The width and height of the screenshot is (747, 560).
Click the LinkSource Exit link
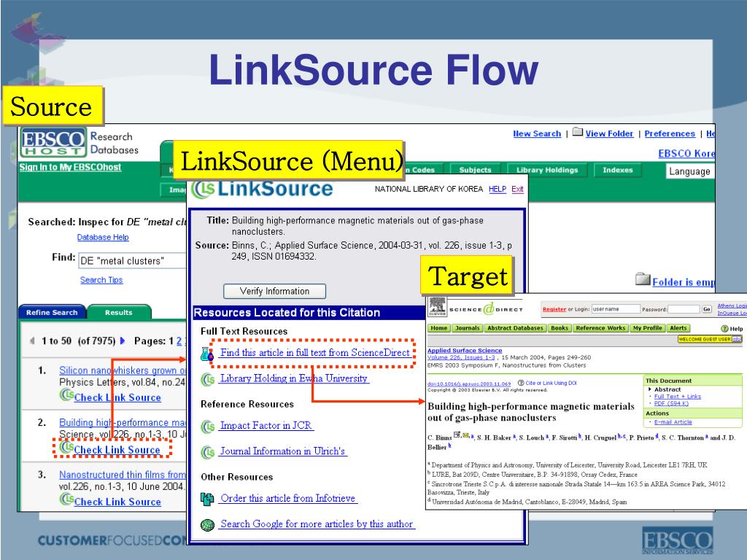coord(517,189)
